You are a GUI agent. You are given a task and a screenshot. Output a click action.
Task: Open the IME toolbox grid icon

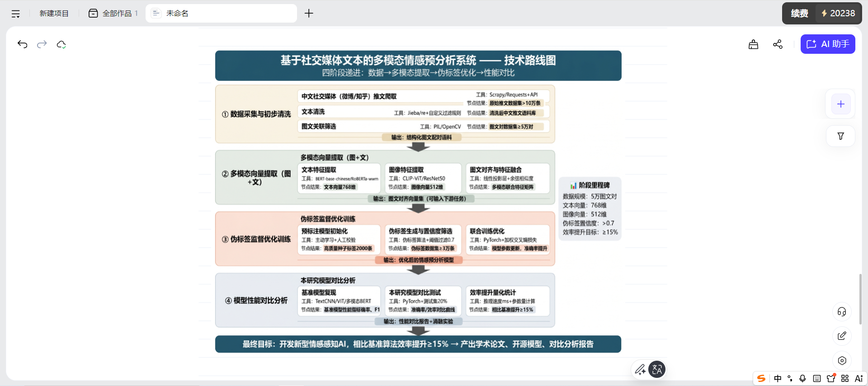[x=845, y=379]
